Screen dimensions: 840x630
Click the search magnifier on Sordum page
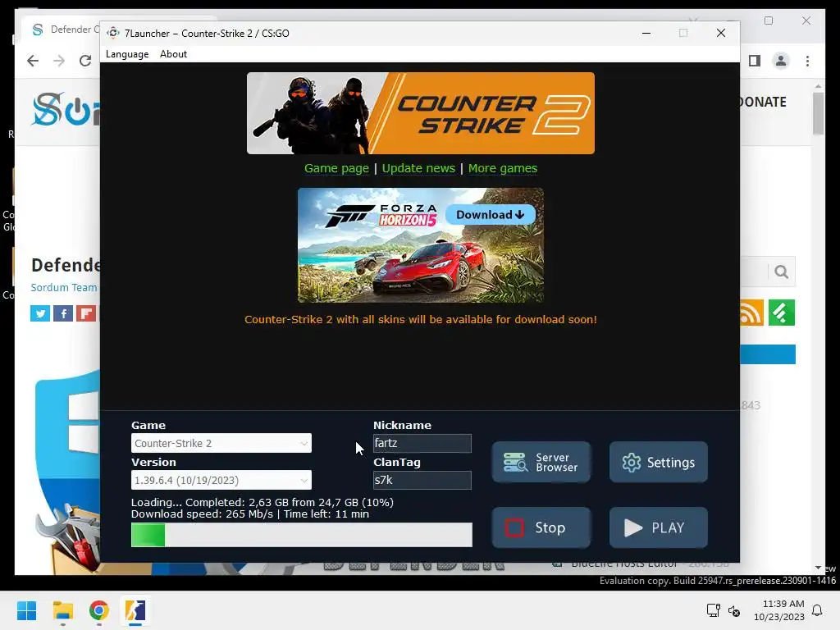[781, 272]
